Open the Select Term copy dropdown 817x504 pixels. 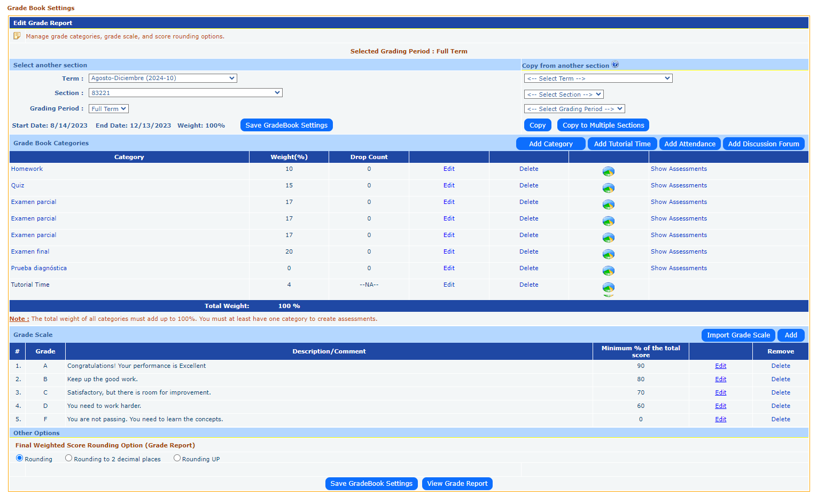click(x=597, y=78)
